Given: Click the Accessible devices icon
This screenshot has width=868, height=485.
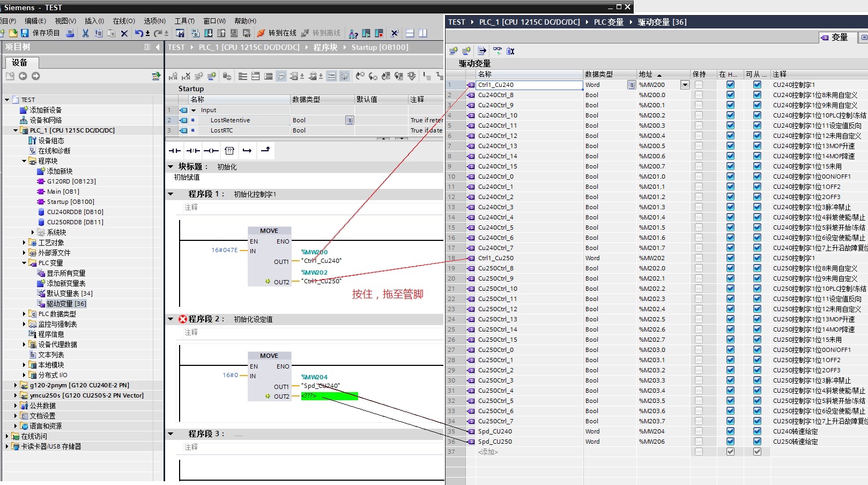Looking at the screenshot, I should click(x=353, y=33).
